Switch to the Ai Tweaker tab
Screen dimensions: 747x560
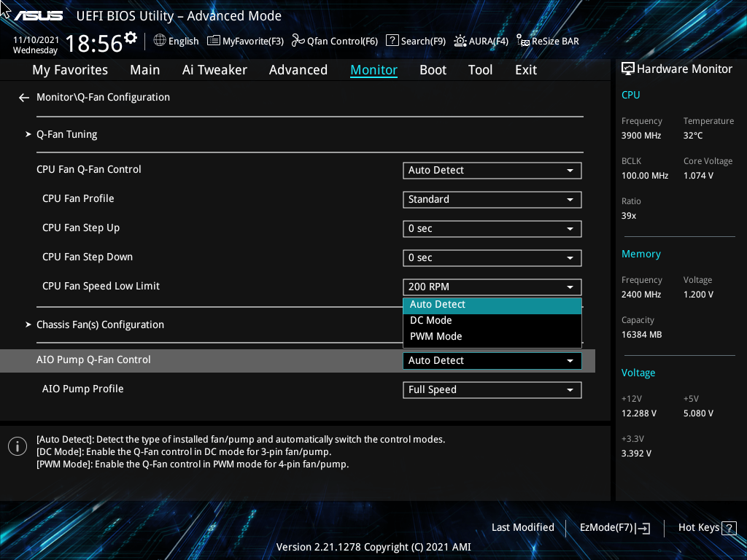pos(214,70)
